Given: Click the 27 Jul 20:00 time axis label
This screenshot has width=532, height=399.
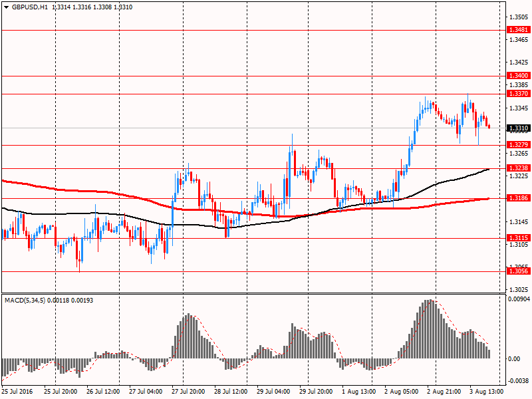Looking at the screenshot, I should point(188,392).
